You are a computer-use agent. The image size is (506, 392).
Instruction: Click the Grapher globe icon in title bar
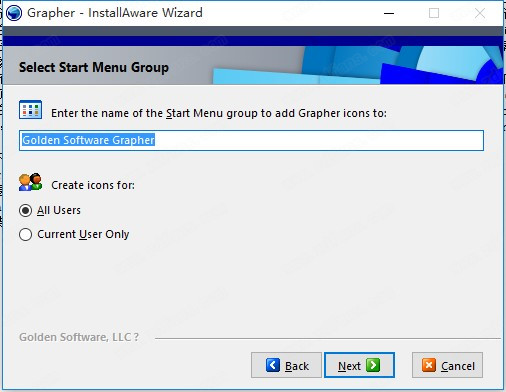coord(14,13)
